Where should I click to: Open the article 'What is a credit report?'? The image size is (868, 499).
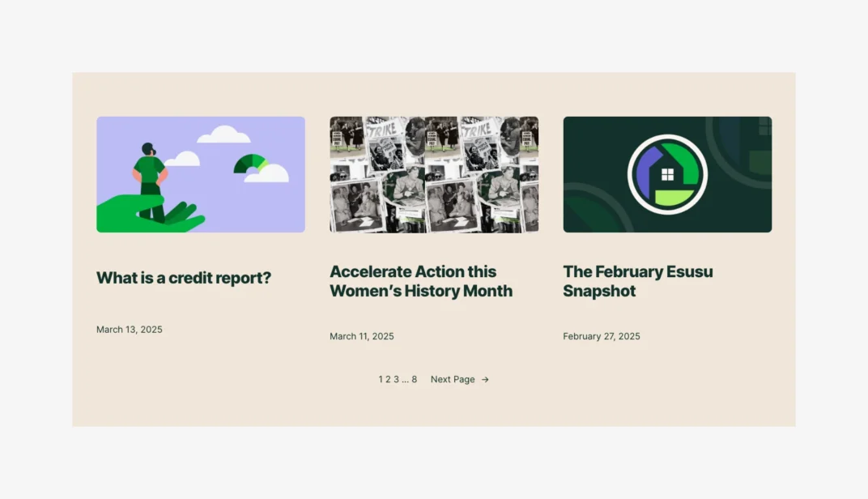tap(183, 278)
